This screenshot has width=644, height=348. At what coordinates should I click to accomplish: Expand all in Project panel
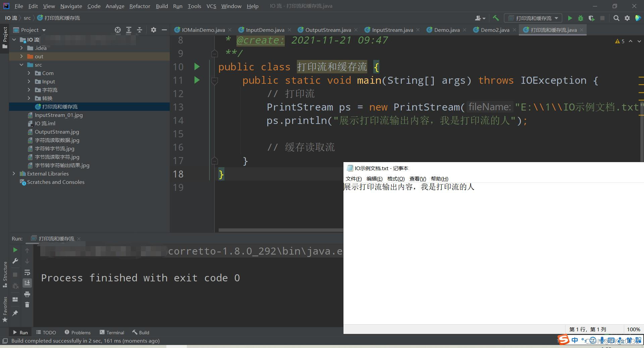tap(129, 30)
